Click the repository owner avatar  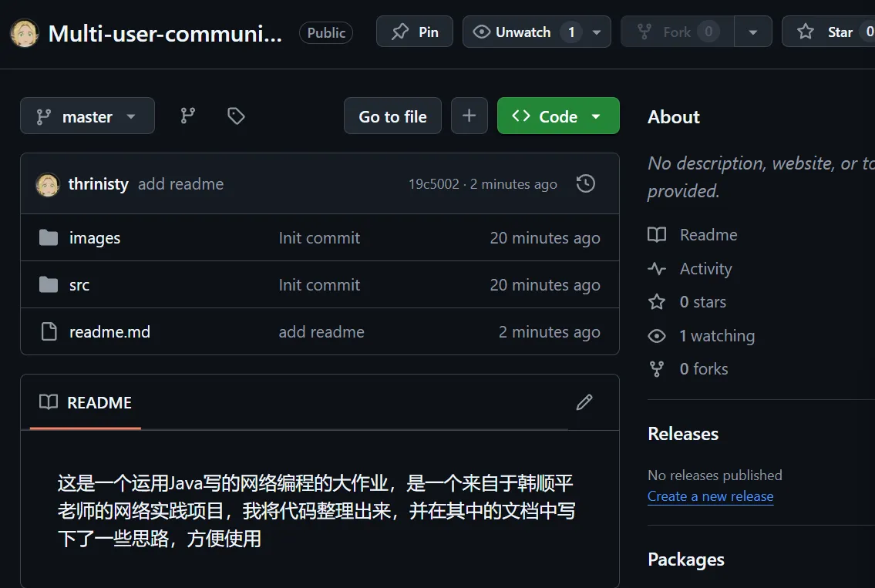click(x=24, y=32)
